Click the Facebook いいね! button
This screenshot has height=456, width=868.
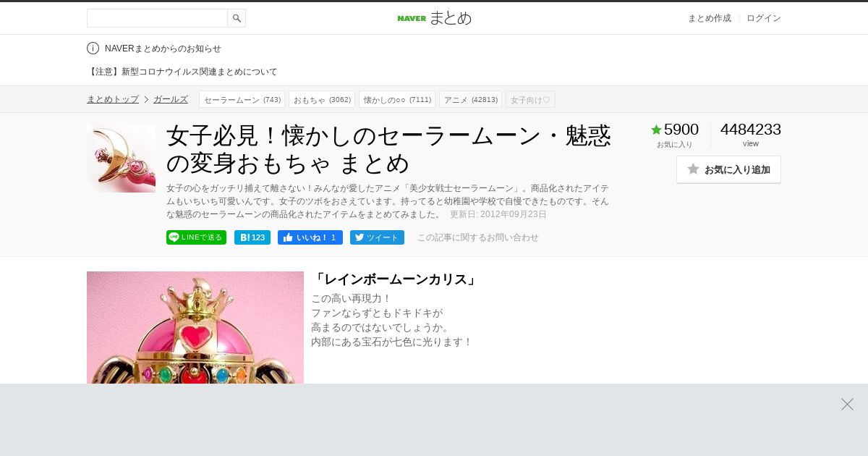point(310,237)
